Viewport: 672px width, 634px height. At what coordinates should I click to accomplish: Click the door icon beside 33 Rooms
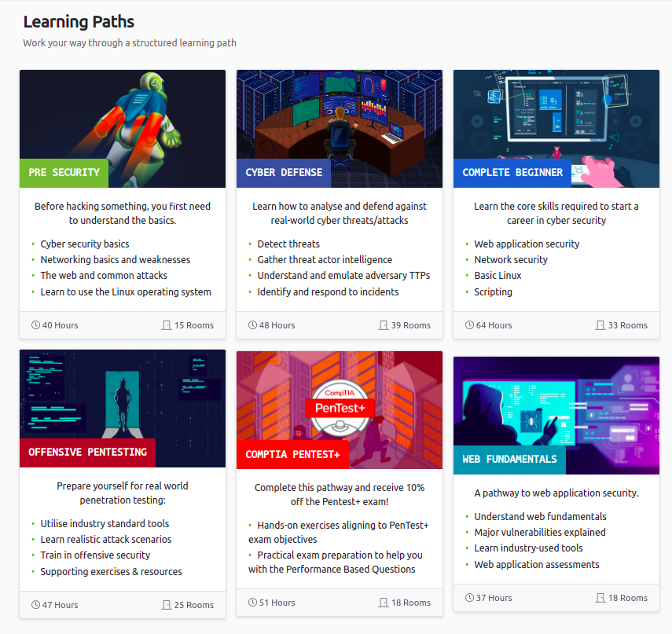click(600, 325)
